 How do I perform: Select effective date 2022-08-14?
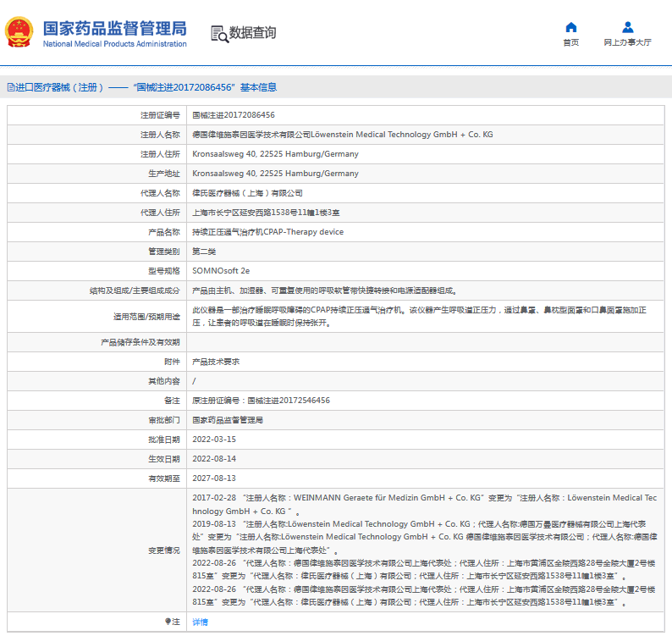(214, 458)
